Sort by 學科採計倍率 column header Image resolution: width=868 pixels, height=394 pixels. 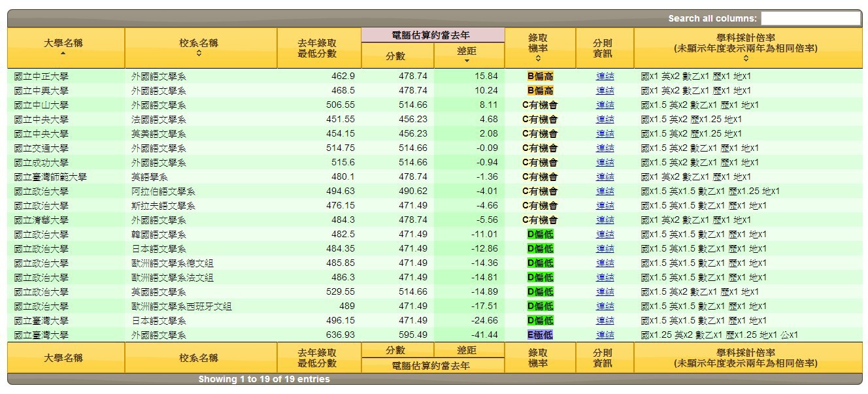(748, 48)
